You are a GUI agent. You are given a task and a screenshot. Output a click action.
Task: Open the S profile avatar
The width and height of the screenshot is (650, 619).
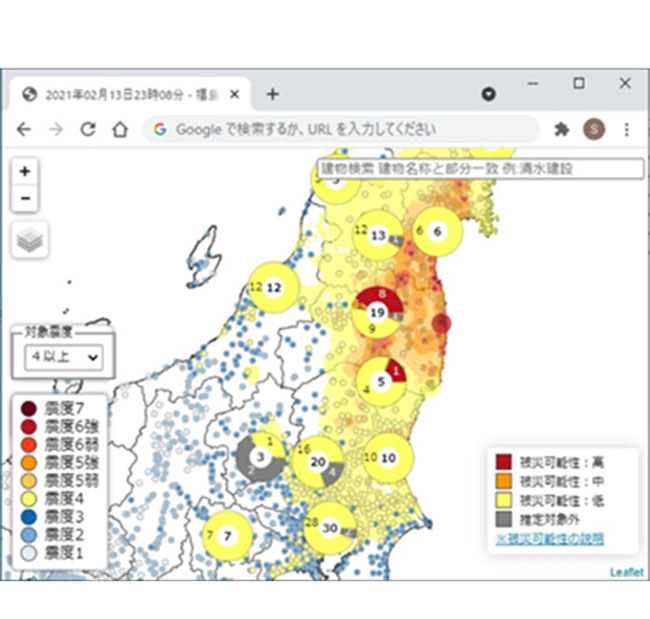tap(594, 129)
